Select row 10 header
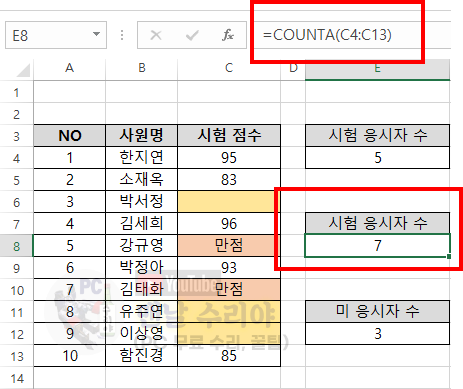Viewport: 463px width, 389px height. 17,290
